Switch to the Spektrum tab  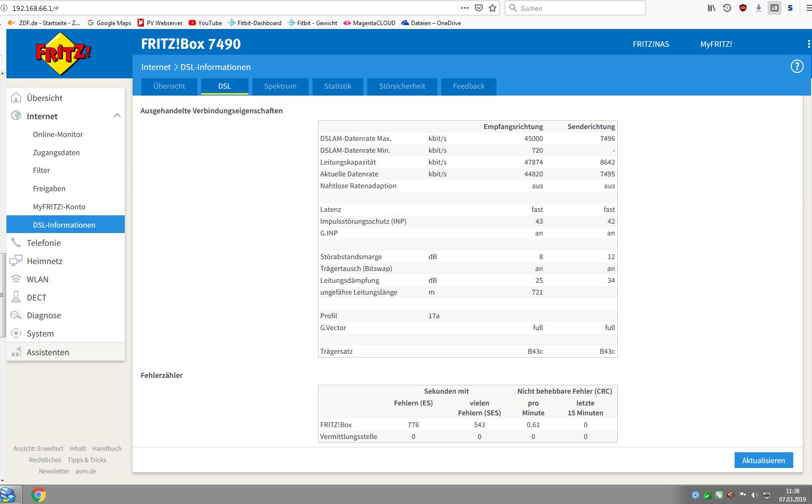coord(280,86)
